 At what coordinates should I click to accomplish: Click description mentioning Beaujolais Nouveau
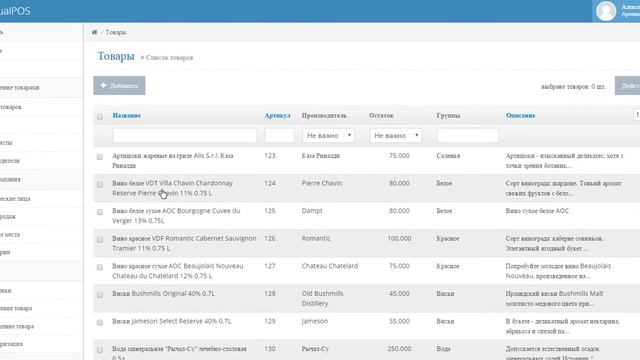click(558, 271)
